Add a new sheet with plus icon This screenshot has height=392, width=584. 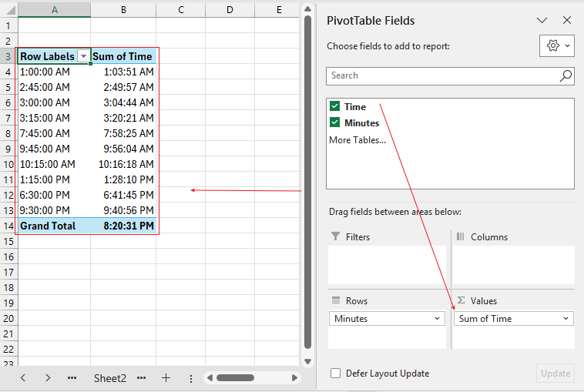166,378
